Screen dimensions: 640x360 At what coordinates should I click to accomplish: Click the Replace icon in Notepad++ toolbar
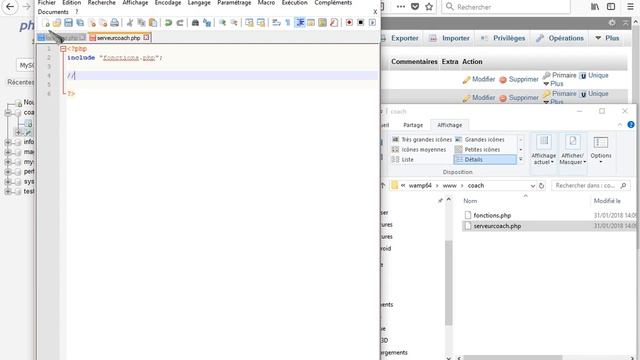pos(207,23)
